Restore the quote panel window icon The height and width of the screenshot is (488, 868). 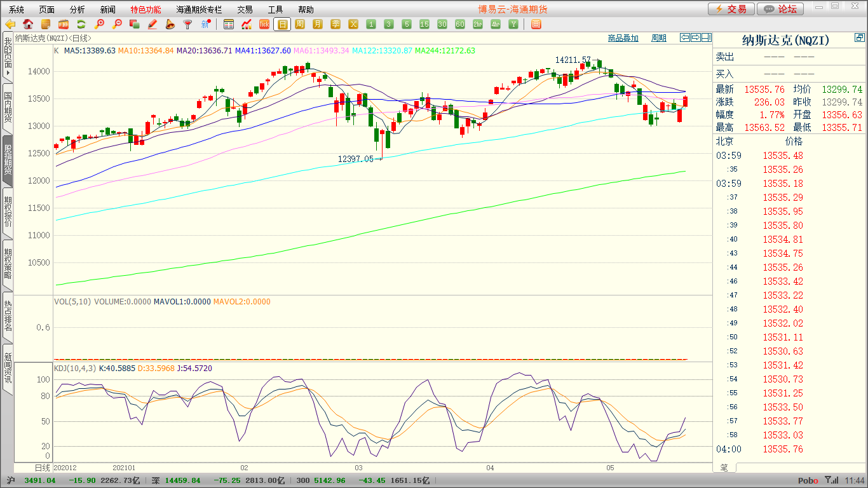[x=859, y=38]
